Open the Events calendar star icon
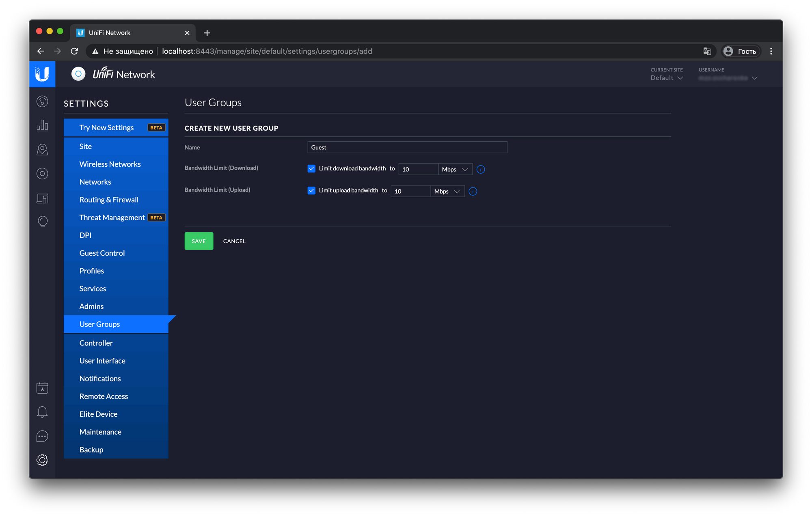Screen dimensions: 812x517 click(42, 388)
